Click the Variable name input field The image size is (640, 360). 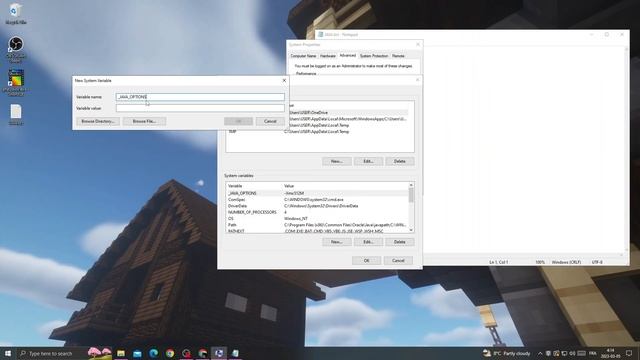(x=200, y=97)
